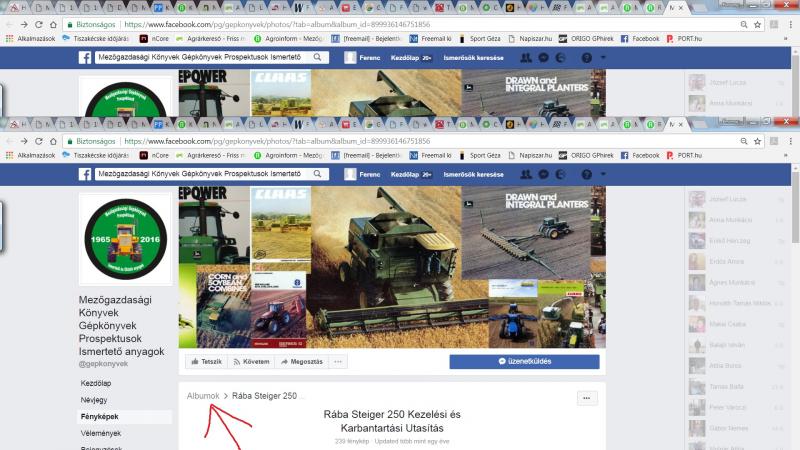Open Ferenc profile link in front window

tap(362, 174)
